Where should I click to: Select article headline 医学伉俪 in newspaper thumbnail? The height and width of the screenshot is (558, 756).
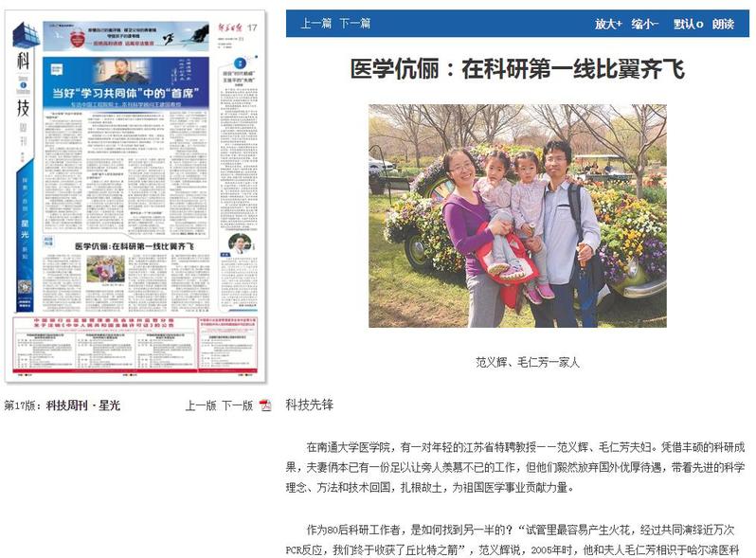[134, 246]
